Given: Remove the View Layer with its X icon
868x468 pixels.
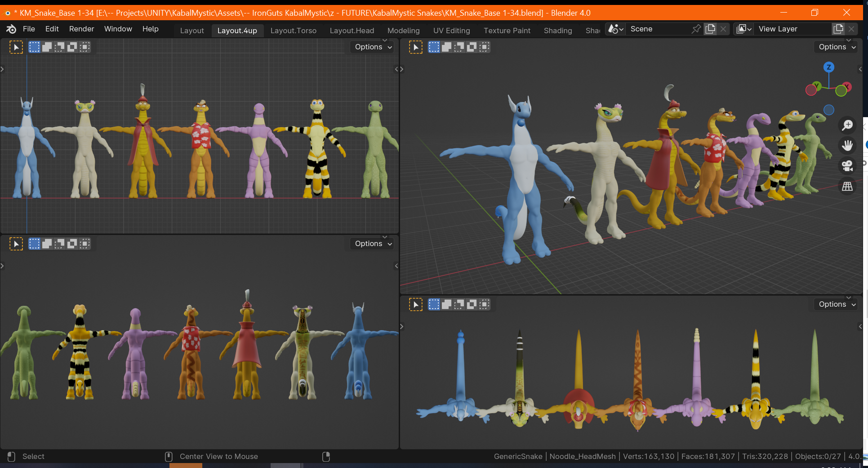Looking at the screenshot, I should 851,29.
